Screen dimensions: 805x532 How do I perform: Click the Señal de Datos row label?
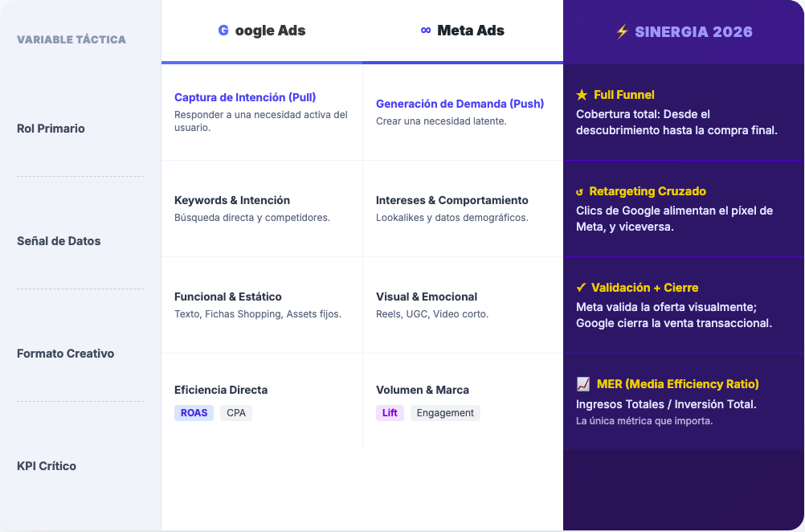pyautogui.click(x=59, y=241)
